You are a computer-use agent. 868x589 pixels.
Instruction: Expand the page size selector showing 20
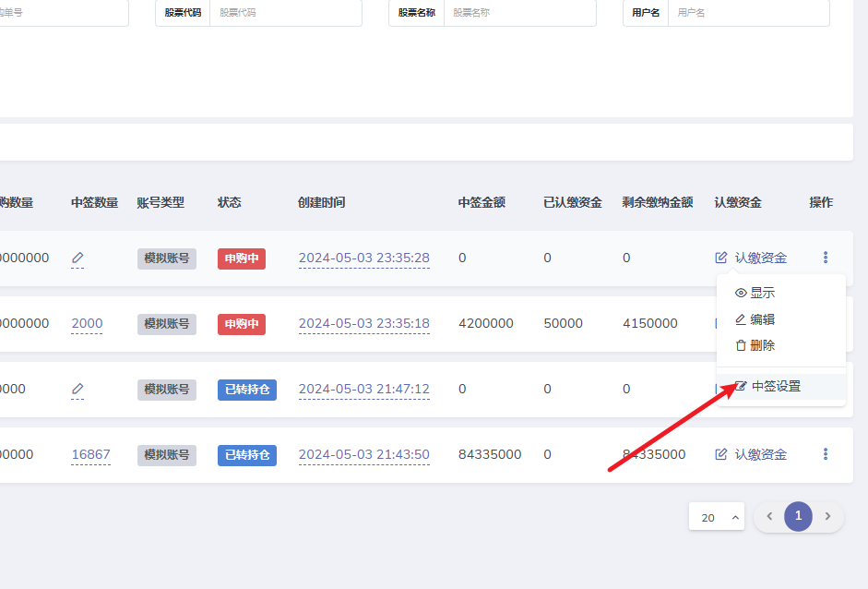[x=717, y=517]
